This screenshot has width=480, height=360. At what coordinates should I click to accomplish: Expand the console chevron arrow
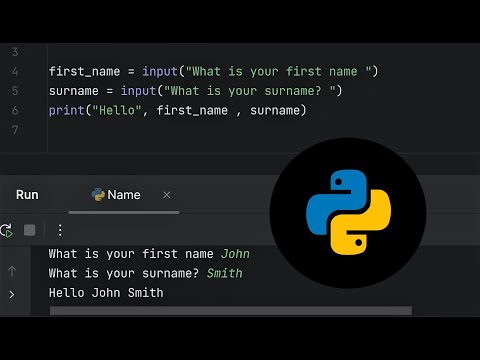pyautogui.click(x=12, y=294)
